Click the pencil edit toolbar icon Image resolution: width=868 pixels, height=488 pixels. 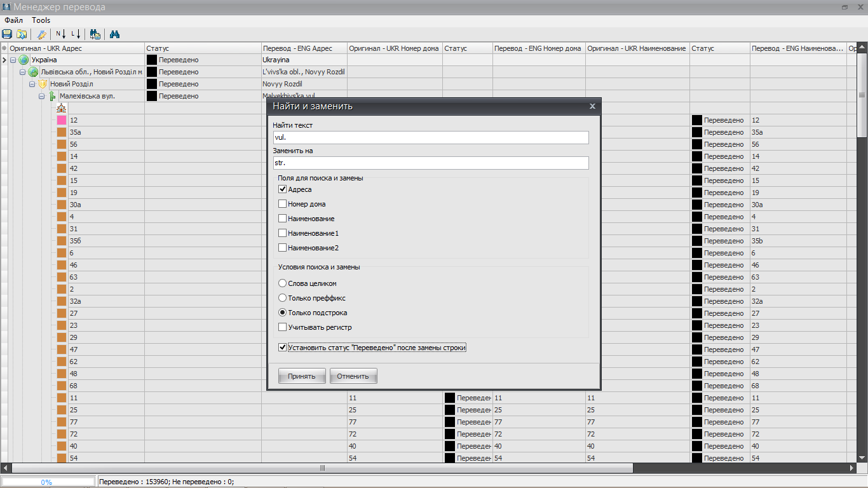[41, 34]
